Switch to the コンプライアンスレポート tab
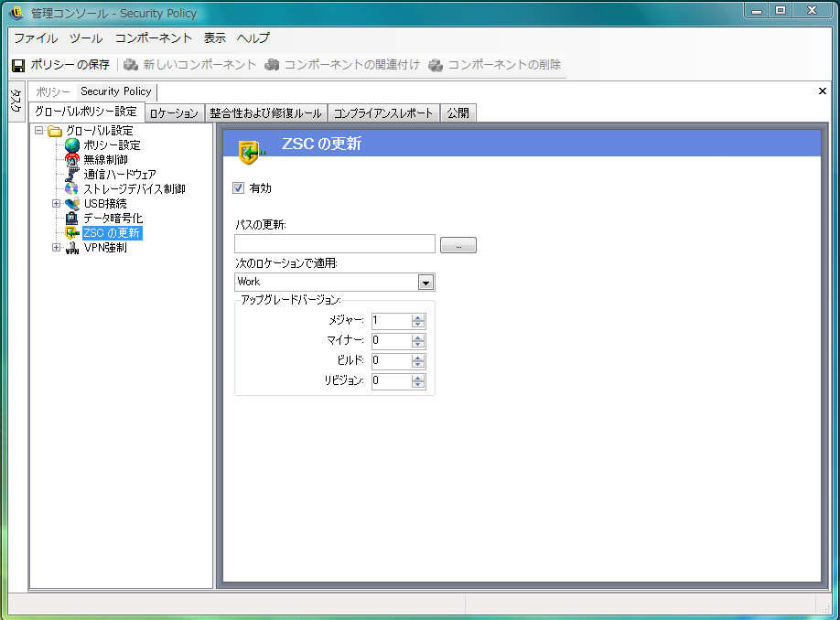Viewport: 840px width, 620px height. 383,113
